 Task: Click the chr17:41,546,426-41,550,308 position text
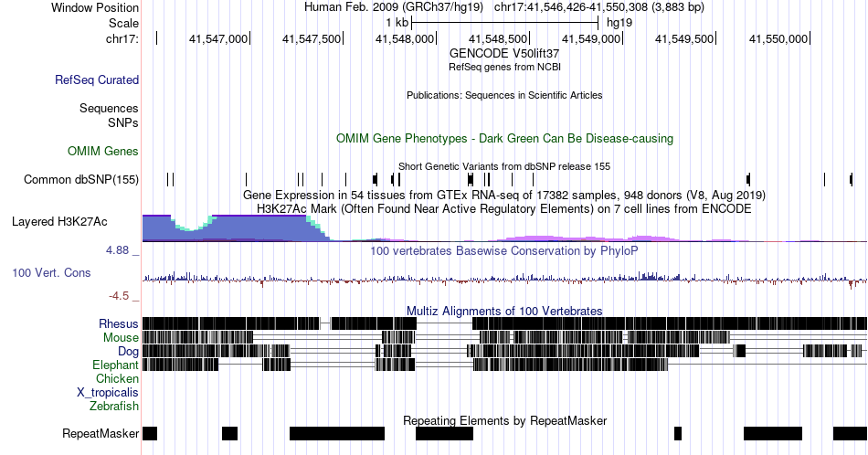[x=599, y=7]
